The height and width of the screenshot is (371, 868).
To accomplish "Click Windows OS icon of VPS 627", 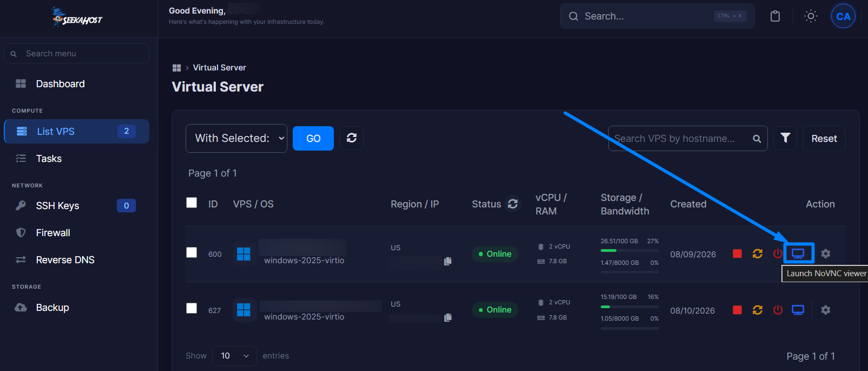I will 244,310.
